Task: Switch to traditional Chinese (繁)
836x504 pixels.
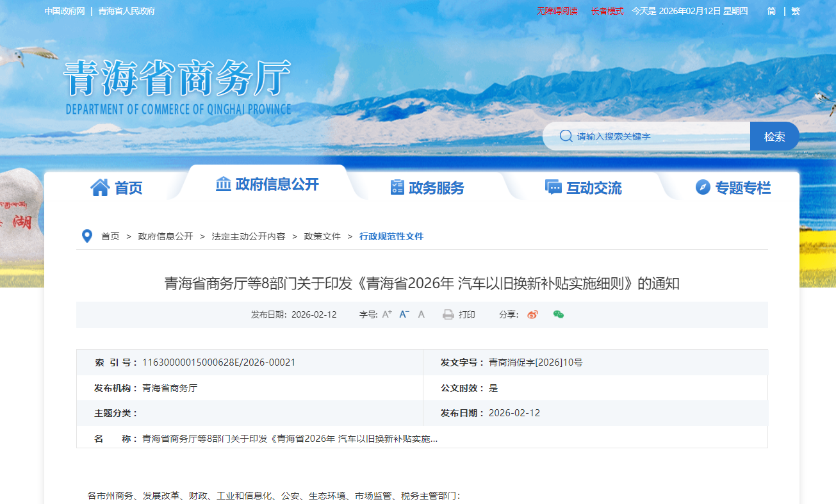Action: pyautogui.click(x=796, y=11)
